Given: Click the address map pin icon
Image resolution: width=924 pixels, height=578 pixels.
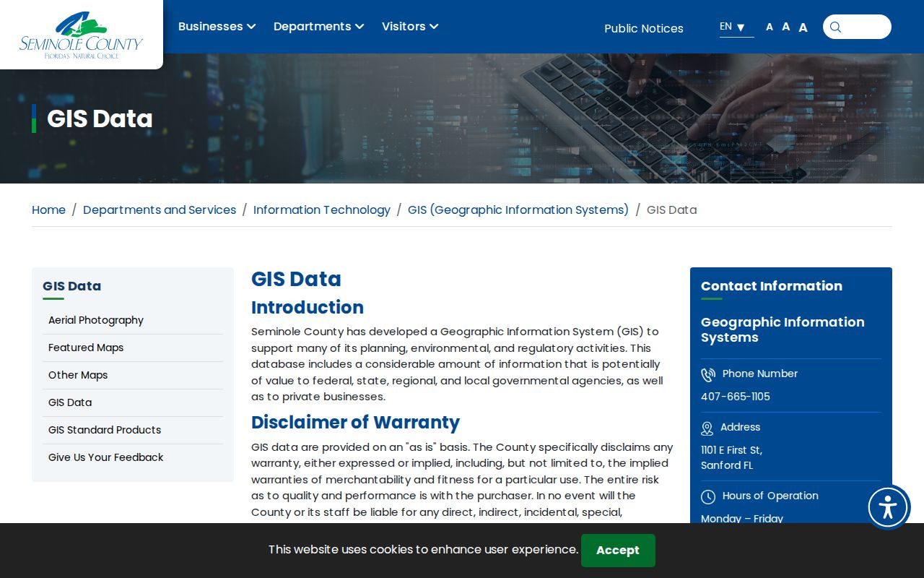Looking at the screenshot, I should coord(707,428).
